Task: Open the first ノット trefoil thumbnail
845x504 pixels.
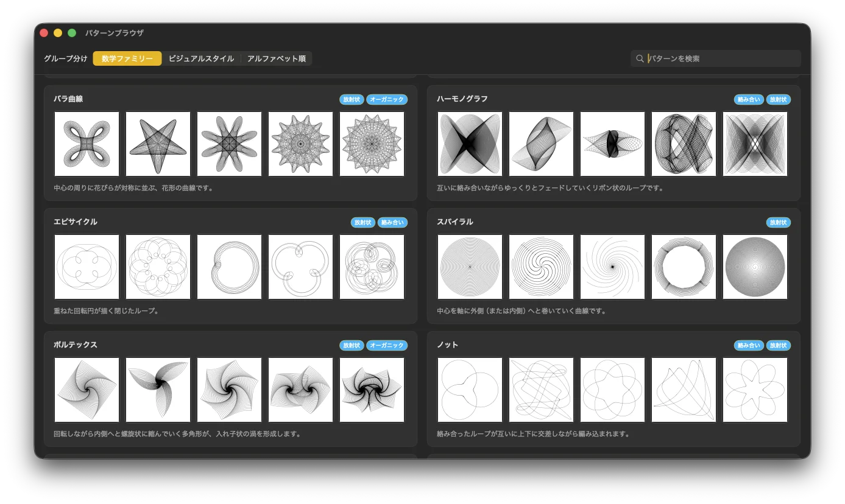Action: click(x=470, y=390)
